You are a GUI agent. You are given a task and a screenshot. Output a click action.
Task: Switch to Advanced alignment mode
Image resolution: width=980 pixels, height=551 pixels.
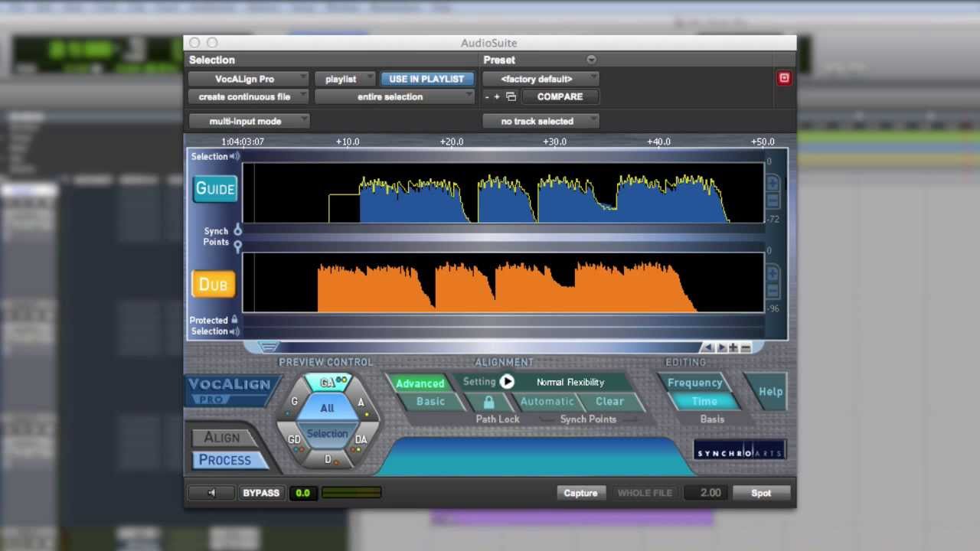[420, 383]
